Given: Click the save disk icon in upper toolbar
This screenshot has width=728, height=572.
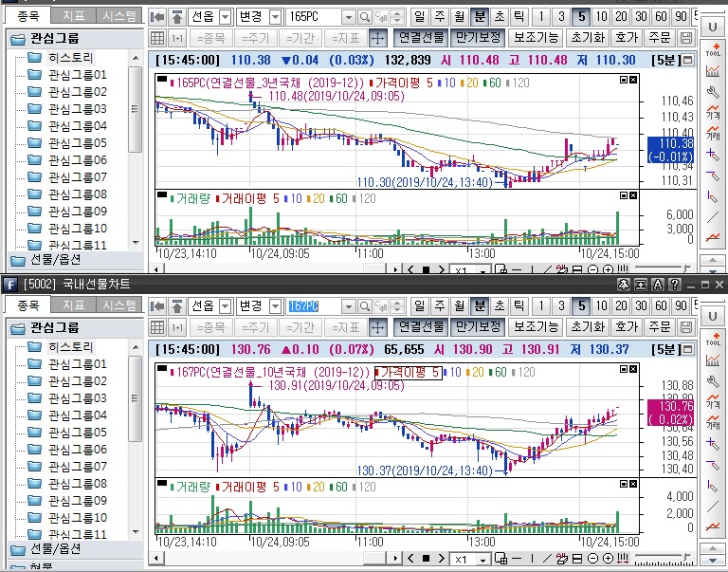Looking at the screenshot, I should point(687,38).
